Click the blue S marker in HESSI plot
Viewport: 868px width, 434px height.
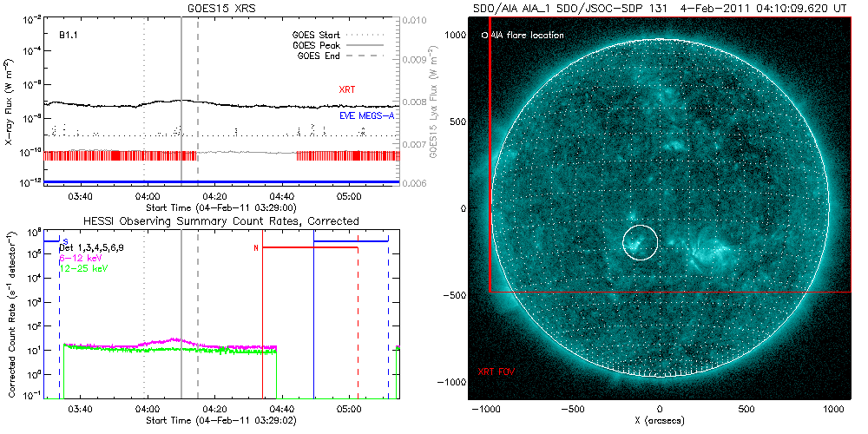coord(65,240)
